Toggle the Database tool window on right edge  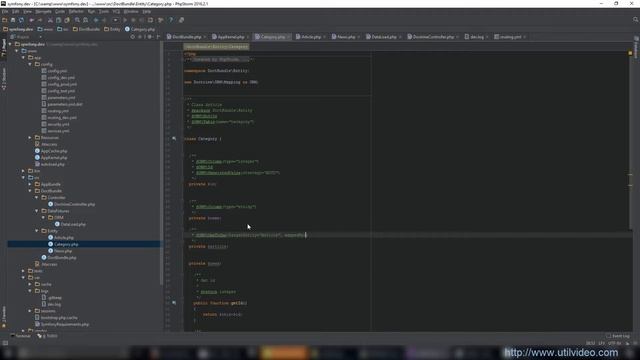[636, 47]
